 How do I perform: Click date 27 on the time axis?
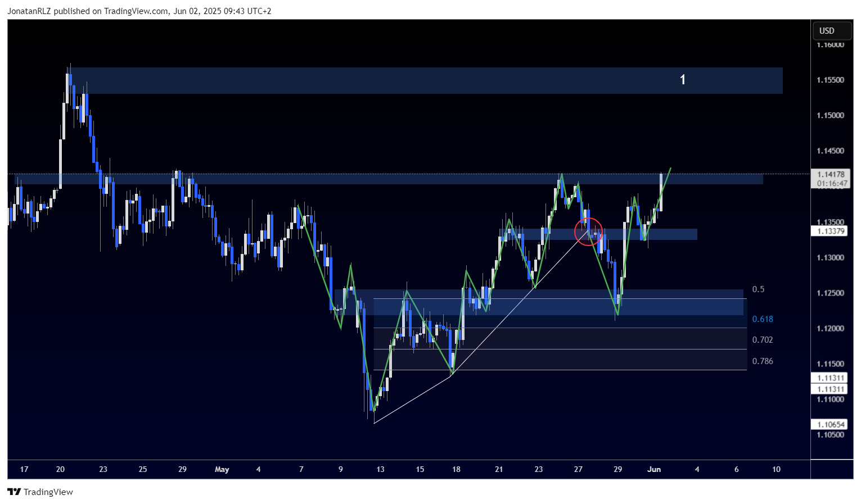pyautogui.click(x=578, y=469)
